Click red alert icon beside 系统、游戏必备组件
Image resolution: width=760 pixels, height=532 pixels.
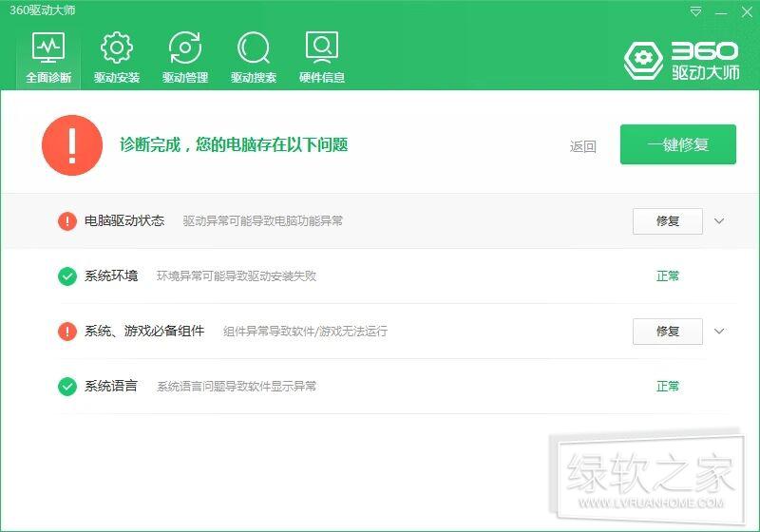(67, 332)
